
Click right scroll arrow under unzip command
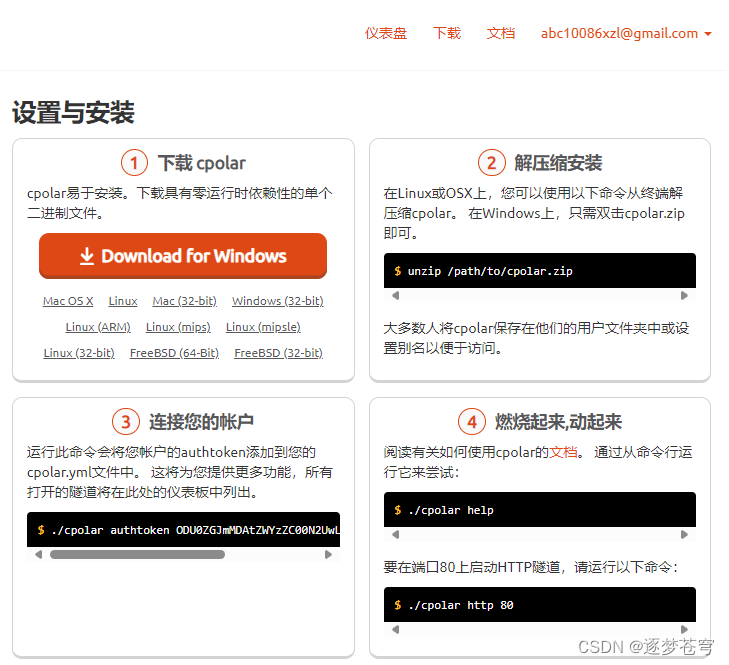pos(686,296)
